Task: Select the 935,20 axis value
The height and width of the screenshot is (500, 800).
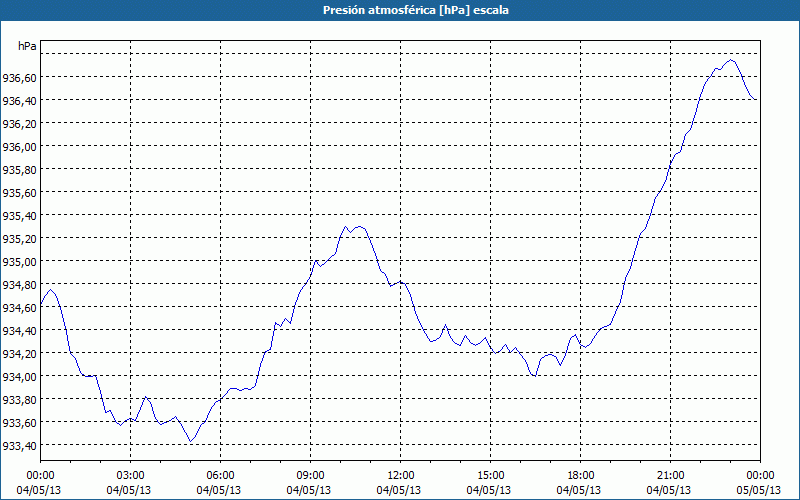Action: pyautogui.click(x=19, y=239)
